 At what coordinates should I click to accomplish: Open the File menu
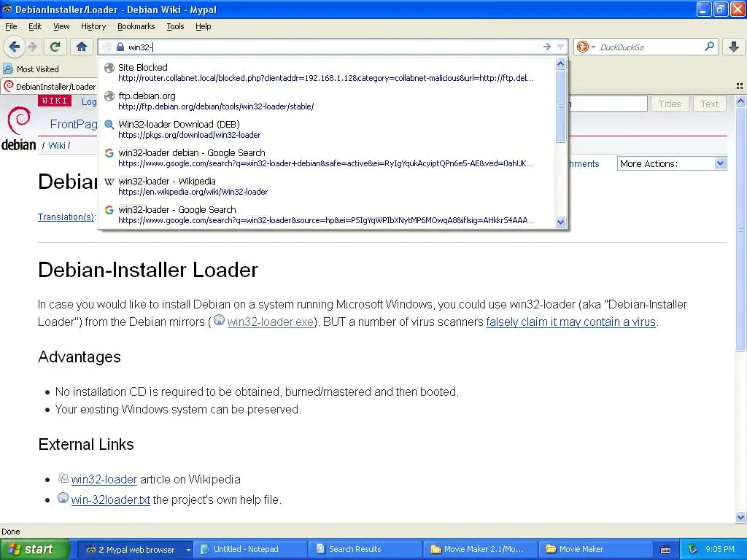(11, 26)
